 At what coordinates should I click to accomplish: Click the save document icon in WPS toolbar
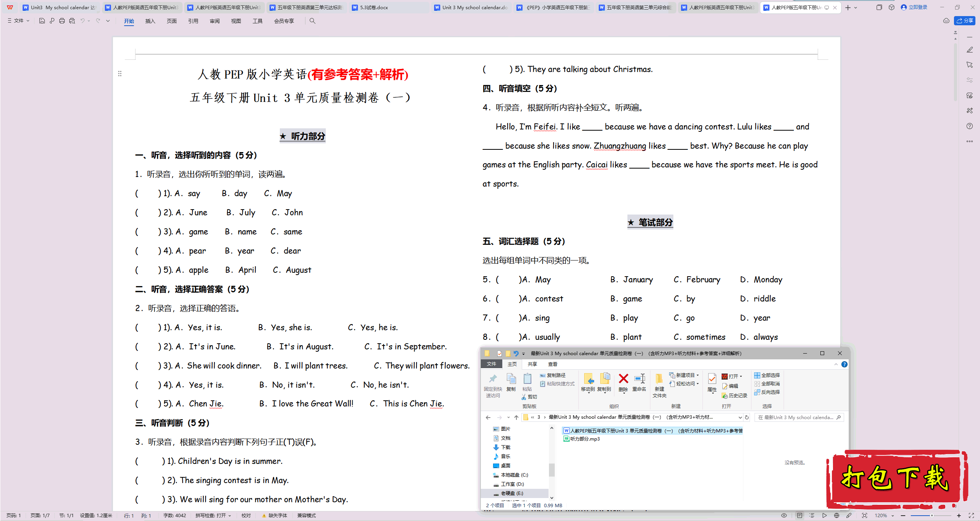42,21
